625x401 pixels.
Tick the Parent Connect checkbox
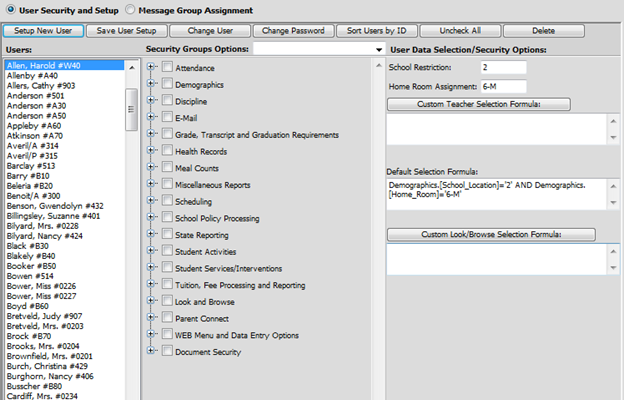point(167,318)
